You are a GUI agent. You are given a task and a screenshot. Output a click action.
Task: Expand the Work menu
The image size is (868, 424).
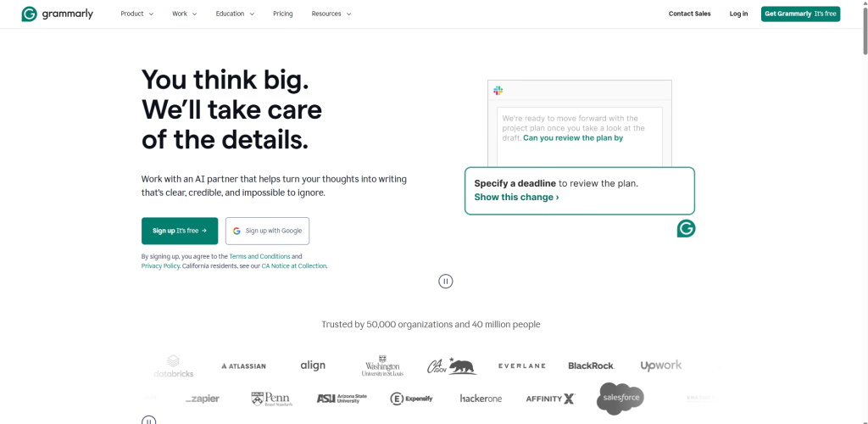point(184,14)
